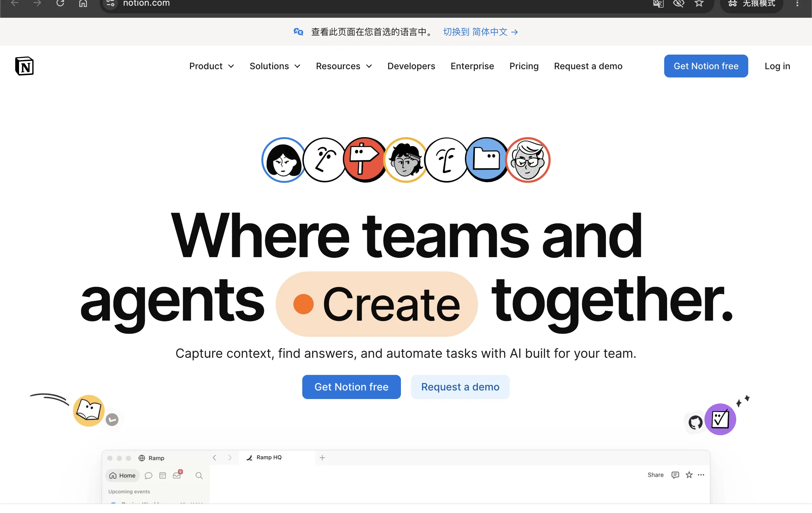Select Home in the Ramp sidebar

[x=122, y=475]
